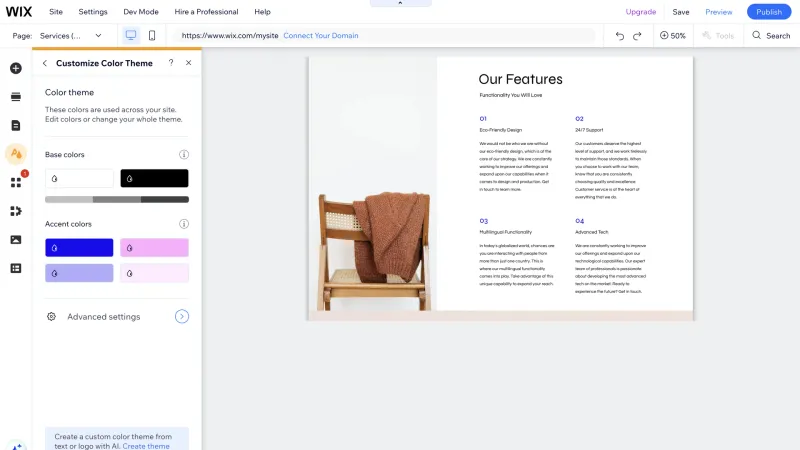800x450 pixels.
Task: Edit the pale pink accent swatch
Action: click(x=154, y=273)
